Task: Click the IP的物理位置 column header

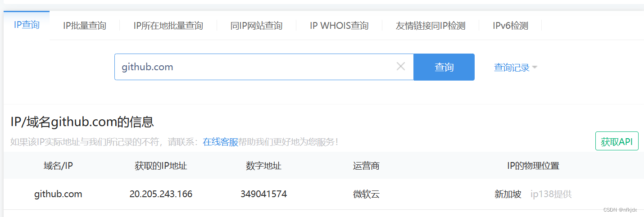Action: (x=533, y=166)
